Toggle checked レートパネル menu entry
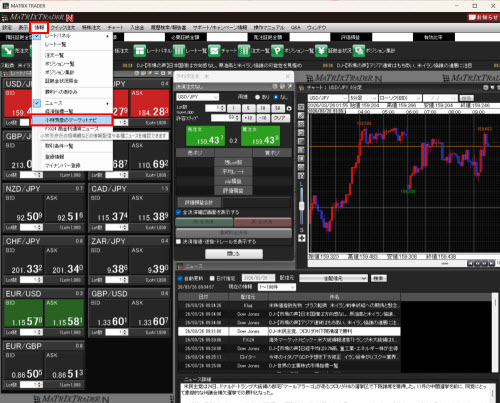 72,36
